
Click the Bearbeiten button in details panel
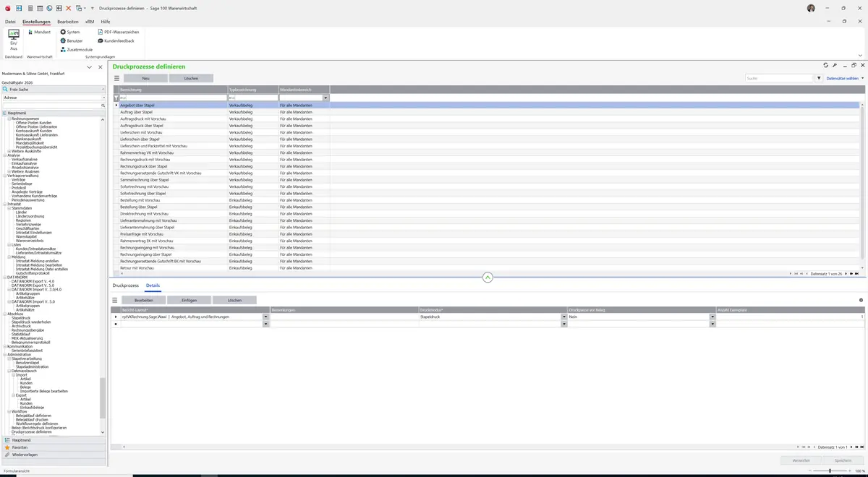(x=143, y=300)
